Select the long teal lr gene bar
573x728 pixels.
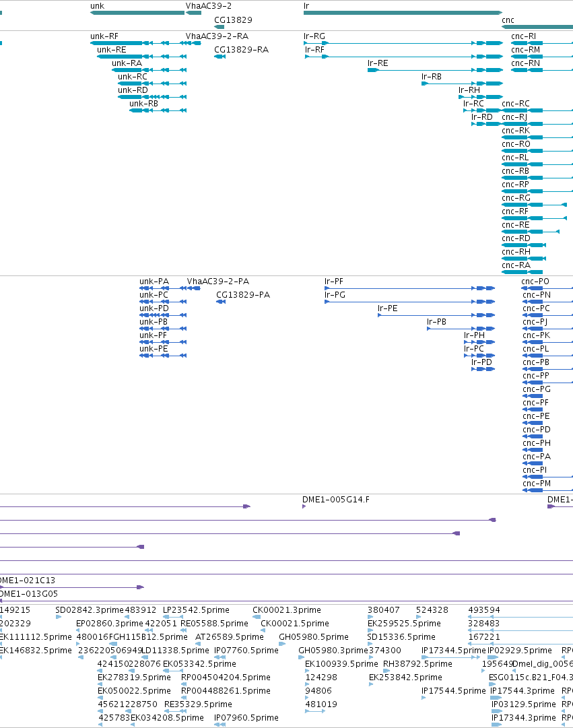[x=403, y=13]
